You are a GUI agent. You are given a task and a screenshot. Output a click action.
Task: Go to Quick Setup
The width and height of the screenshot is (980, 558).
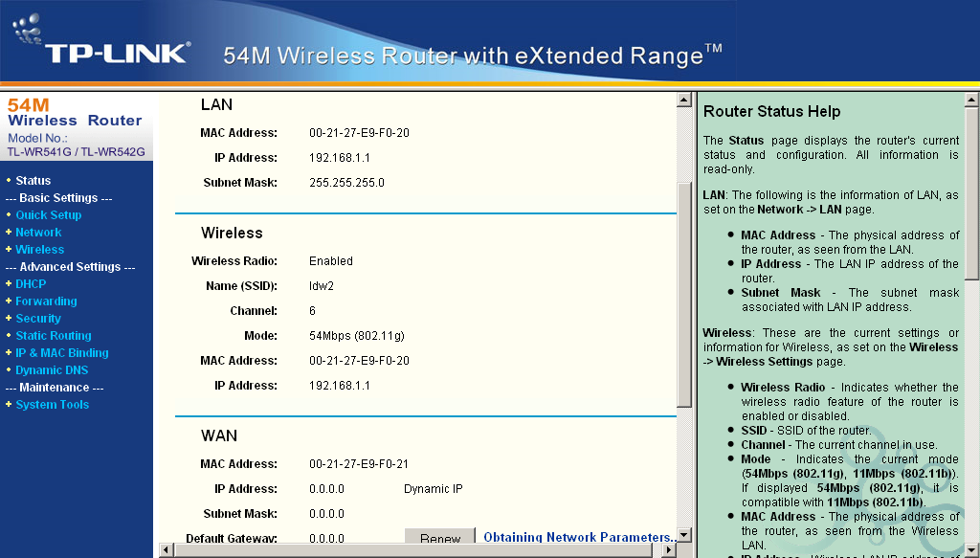[x=48, y=215]
